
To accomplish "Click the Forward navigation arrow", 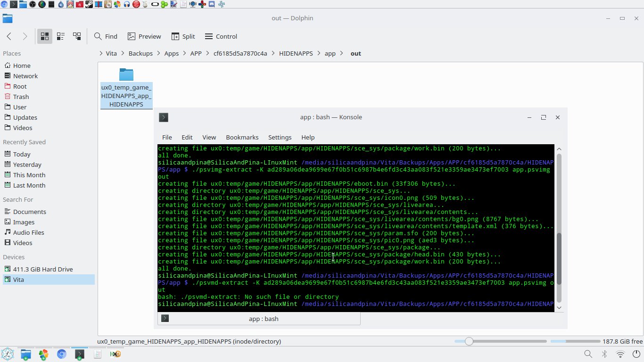I will coord(25,36).
